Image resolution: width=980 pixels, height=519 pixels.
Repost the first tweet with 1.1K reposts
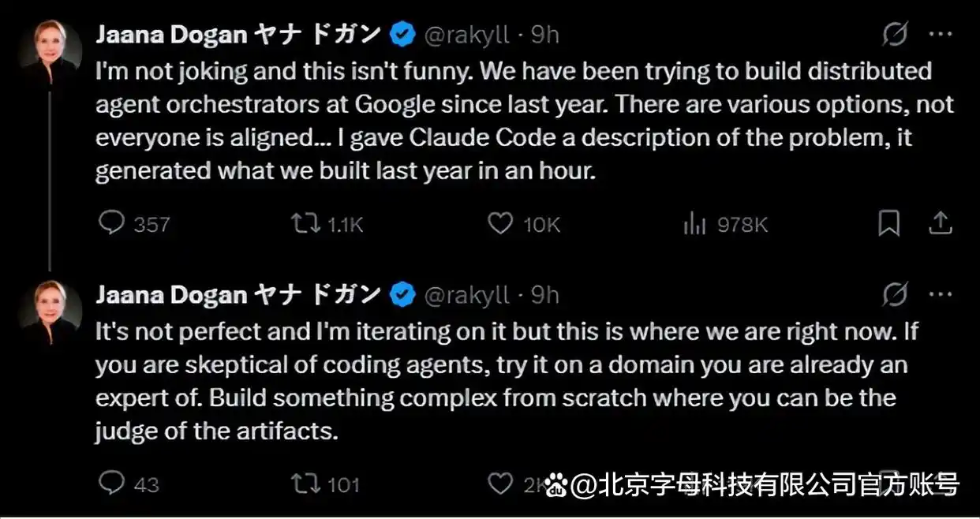(302, 224)
